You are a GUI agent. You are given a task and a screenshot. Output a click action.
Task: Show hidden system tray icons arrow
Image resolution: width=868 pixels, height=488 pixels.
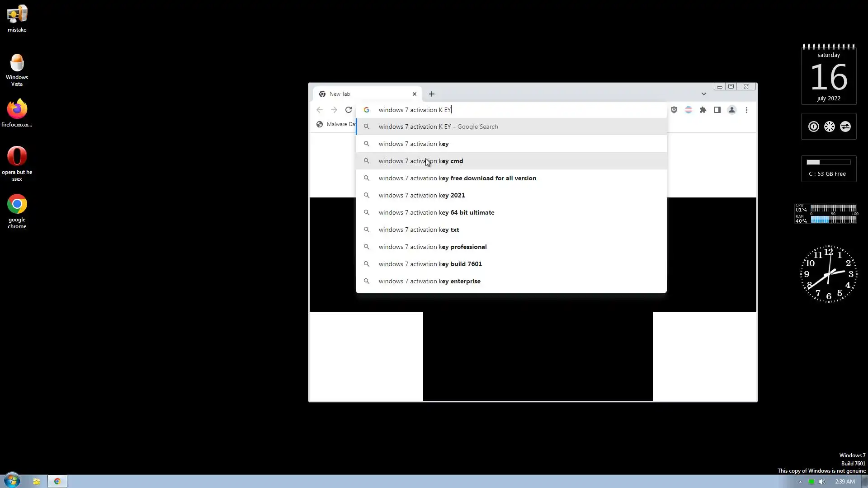(x=800, y=481)
